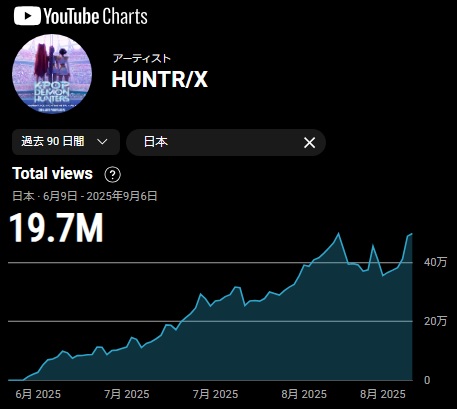Screen dimensions: 457x409
Task: Select the HUNTR/X artist name
Action: tap(160, 79)
